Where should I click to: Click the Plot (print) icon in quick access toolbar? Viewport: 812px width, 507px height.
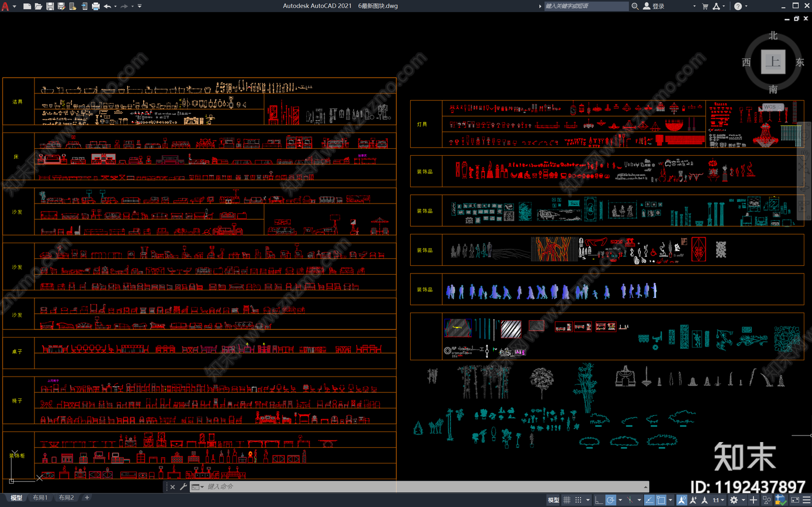[95, 6]
